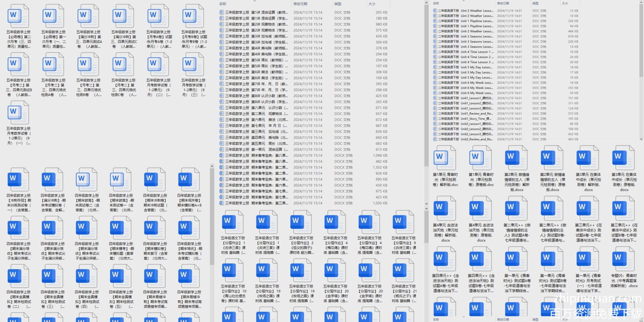644x322 pixels.
Task: Click the sort arrow above 三年级数学 name column
Action: point(254,1)
